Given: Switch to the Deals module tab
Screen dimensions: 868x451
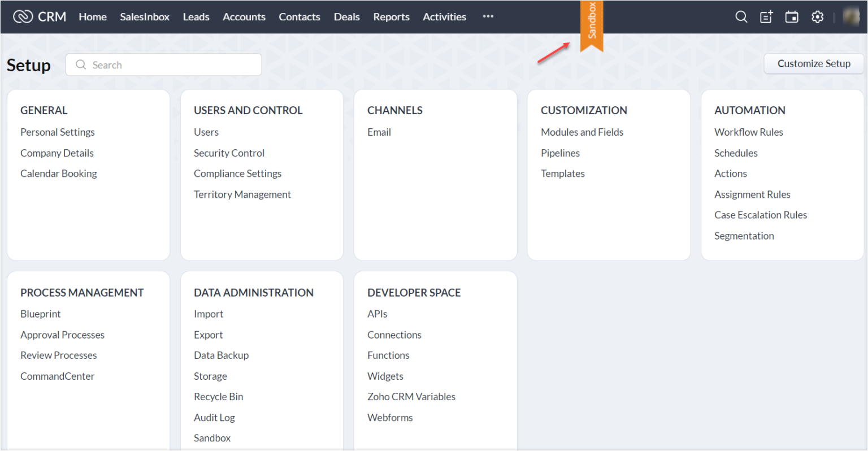Looking at the screenshot, I should [x=346, y=17].
